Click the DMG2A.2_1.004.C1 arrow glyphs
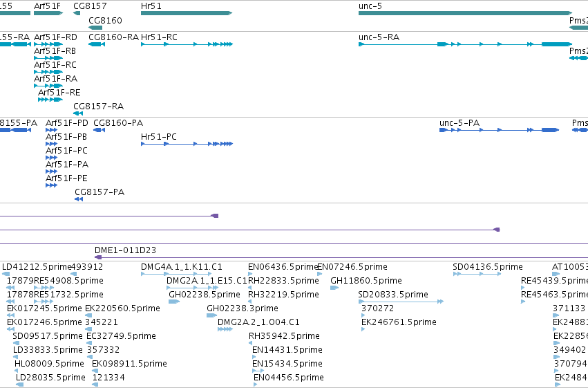This screenshot has height=388, width=588. (225, 329)
